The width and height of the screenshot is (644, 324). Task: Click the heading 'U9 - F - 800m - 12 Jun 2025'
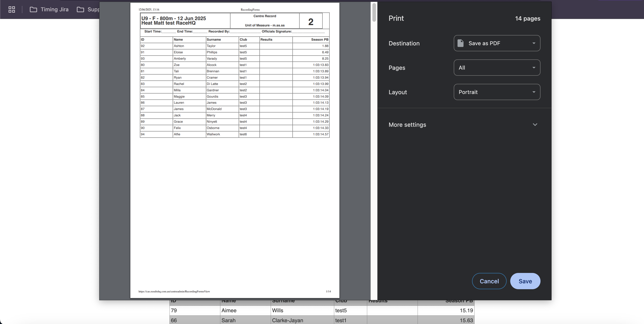coord(174,18)
